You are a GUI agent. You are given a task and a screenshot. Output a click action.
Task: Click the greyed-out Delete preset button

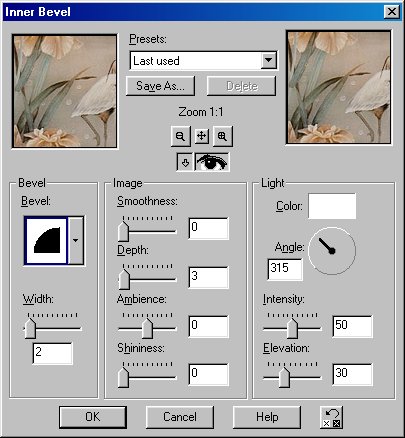[x=242, y=86]
